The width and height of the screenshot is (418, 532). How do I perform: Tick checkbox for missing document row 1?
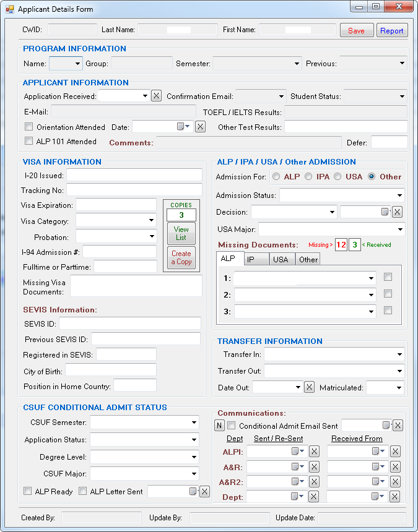click(388, 277)
